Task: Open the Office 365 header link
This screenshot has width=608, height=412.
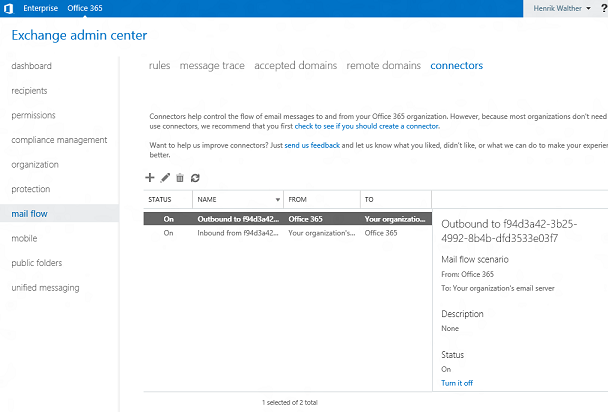Action: click(x=85, y=8)
